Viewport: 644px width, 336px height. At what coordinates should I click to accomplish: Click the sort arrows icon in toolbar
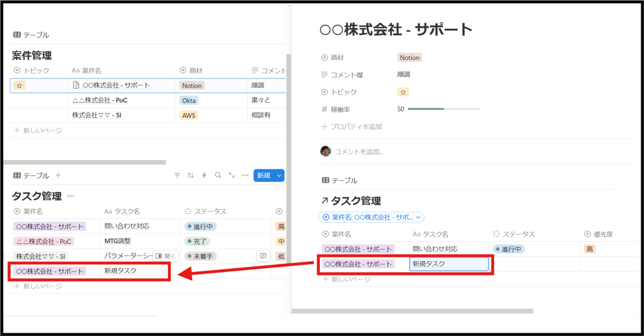[x=190, y=175]
